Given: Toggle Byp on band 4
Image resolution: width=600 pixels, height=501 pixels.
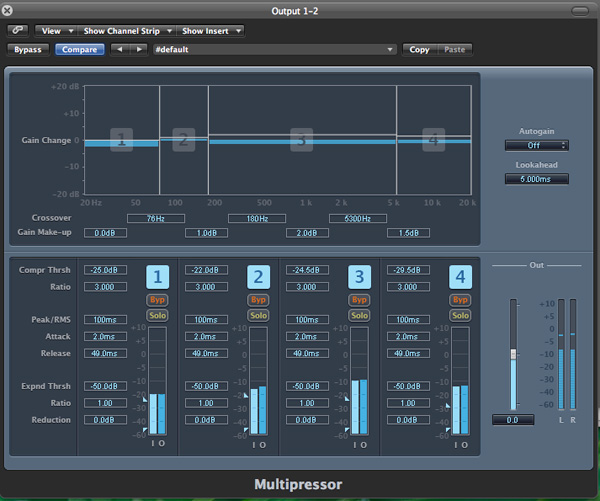Looking at the screenshot, I should pyautogui.click(x=460, y=300).
